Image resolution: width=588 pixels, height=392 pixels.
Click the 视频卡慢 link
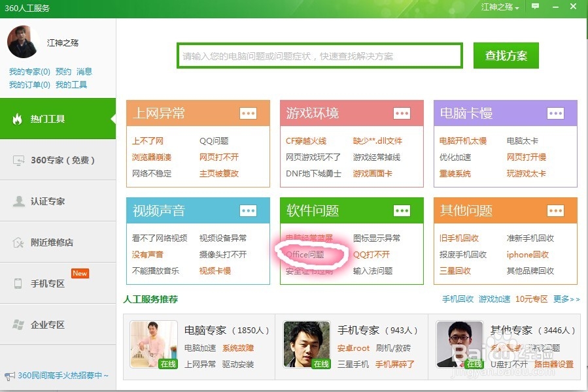click(215, 271)
